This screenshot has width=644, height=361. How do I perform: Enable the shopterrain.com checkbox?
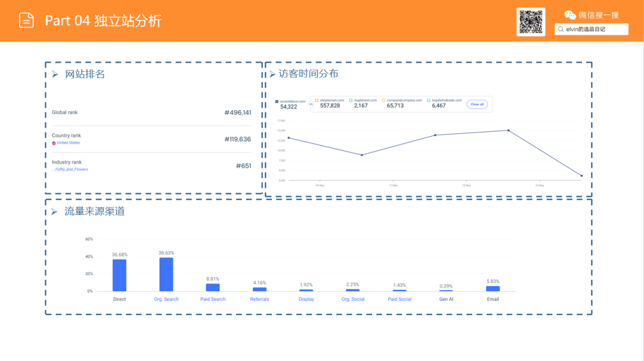(x=317, y=100)
